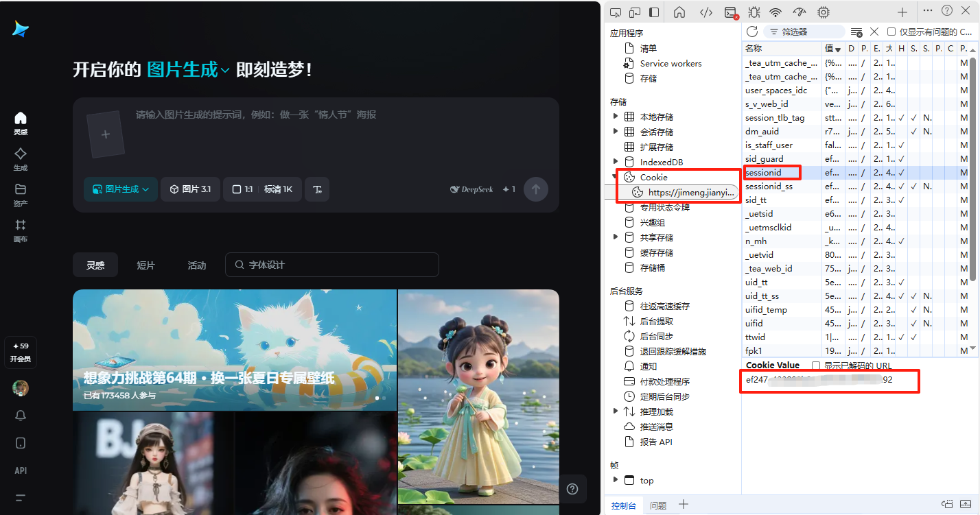Sort by the 值 column header

[833, 49]
